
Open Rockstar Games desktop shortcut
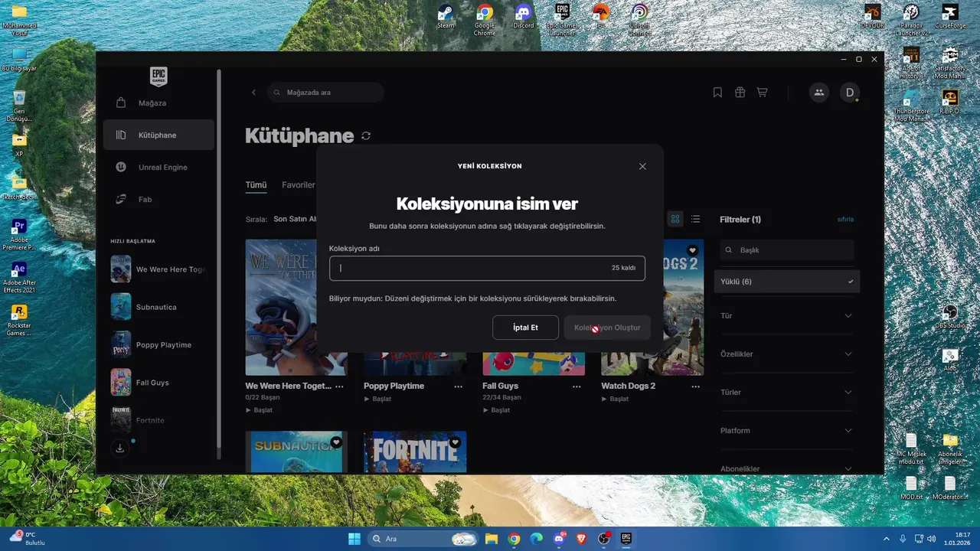[x=19, y=321]
